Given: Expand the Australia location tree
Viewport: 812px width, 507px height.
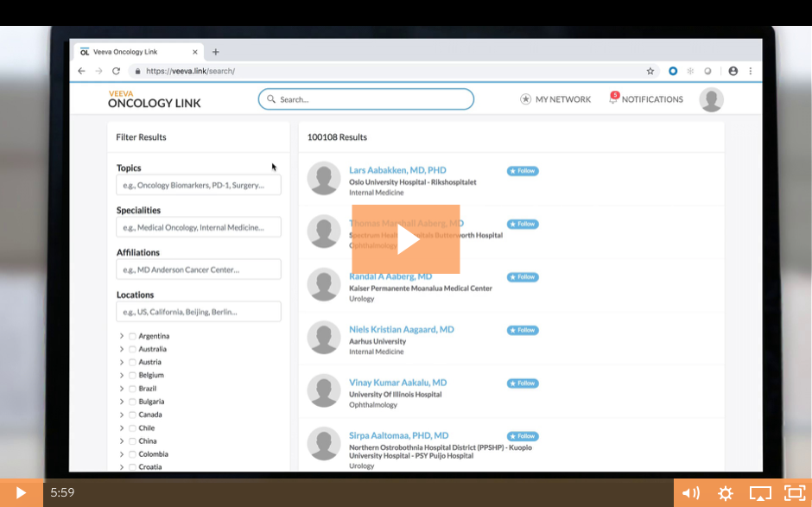Looking at the screenshot, I should pyautogui.click(x=122, y=349).
